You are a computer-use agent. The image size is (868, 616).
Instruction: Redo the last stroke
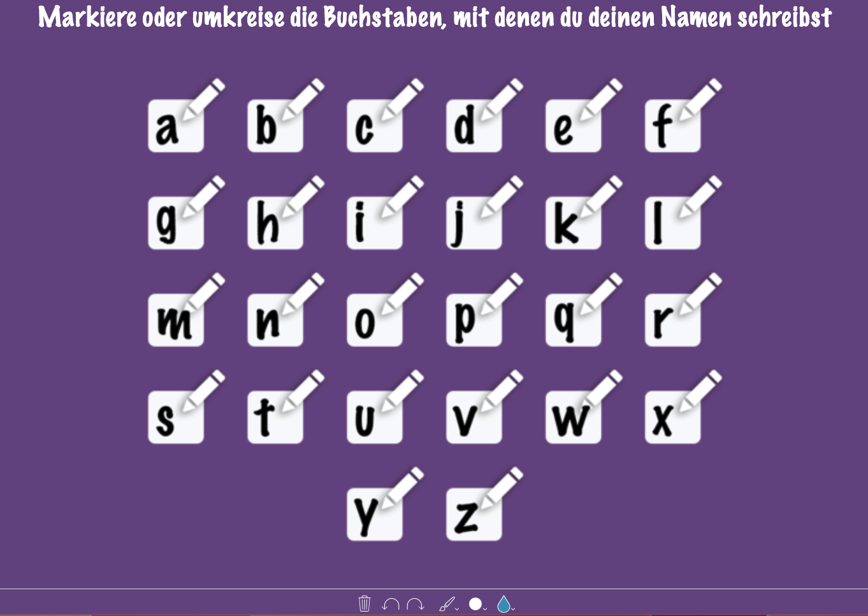[416, 604]
